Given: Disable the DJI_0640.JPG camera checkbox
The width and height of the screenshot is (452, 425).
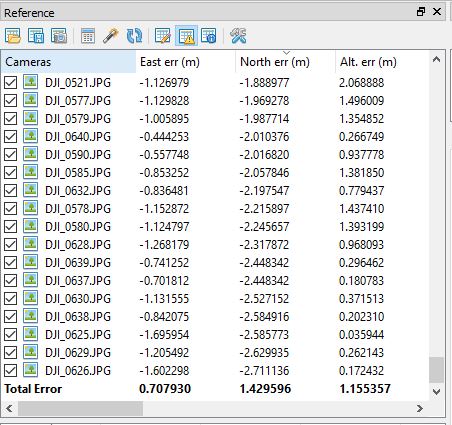Looking at the screenshot, I should pos(10,137).
